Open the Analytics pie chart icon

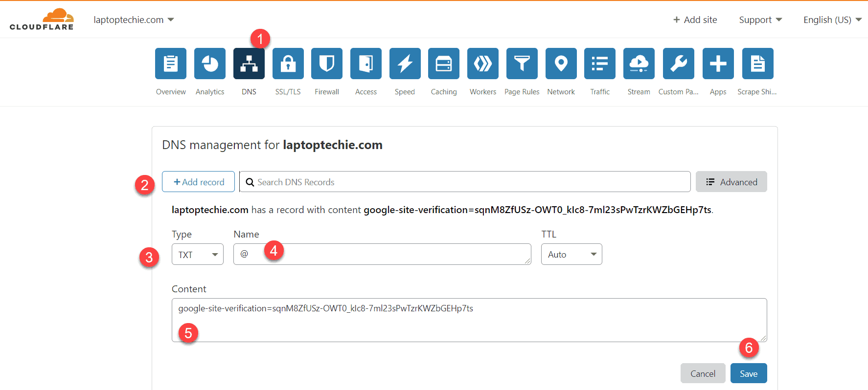coord(210,64)
